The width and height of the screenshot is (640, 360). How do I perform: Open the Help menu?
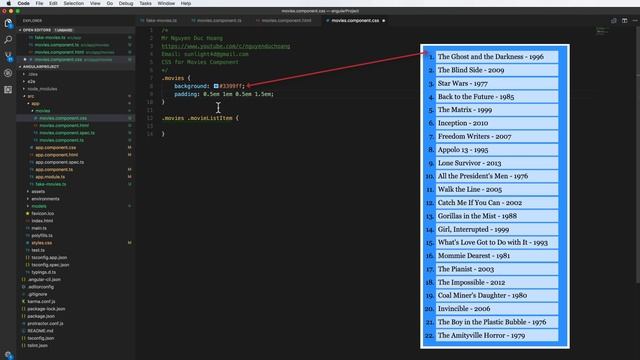pos(186,3)
